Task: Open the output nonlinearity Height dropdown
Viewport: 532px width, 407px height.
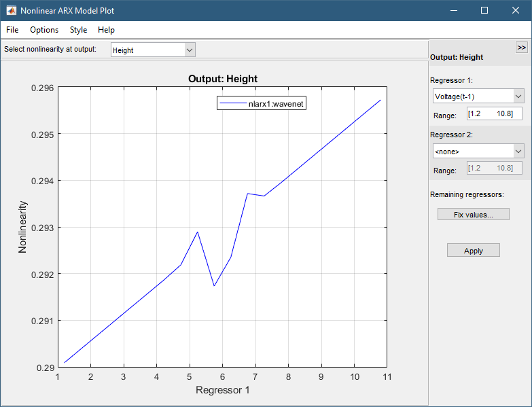Action: tap(153, 50)
